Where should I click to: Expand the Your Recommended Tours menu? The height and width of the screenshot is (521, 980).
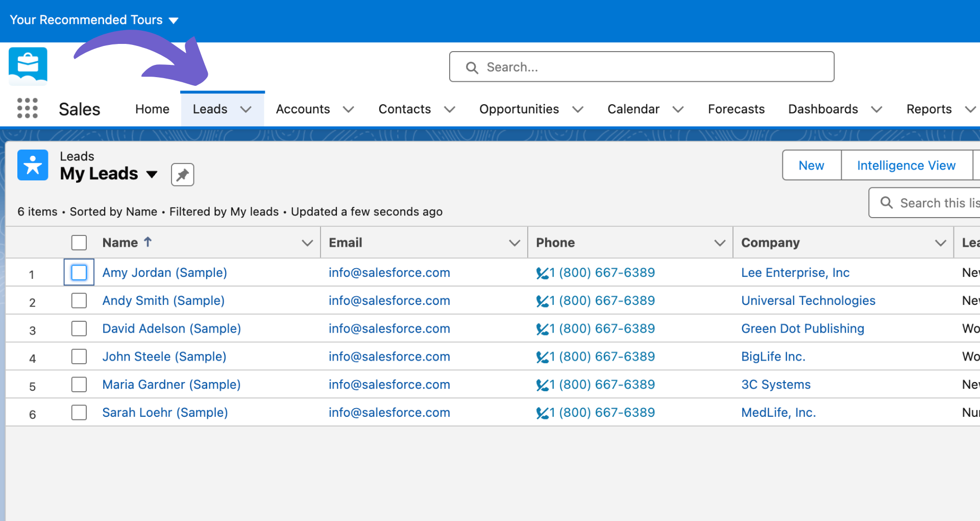pos(174,20)
